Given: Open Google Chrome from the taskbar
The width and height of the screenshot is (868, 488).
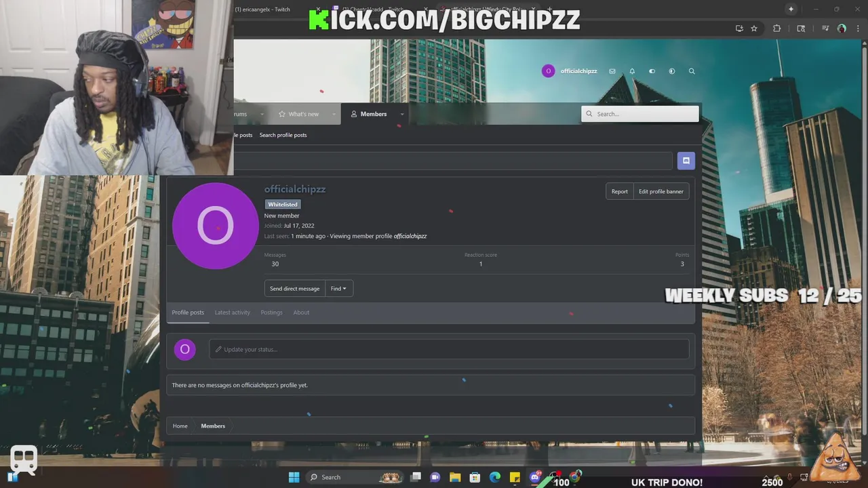Looking at the screenshot, I should 575,477.
